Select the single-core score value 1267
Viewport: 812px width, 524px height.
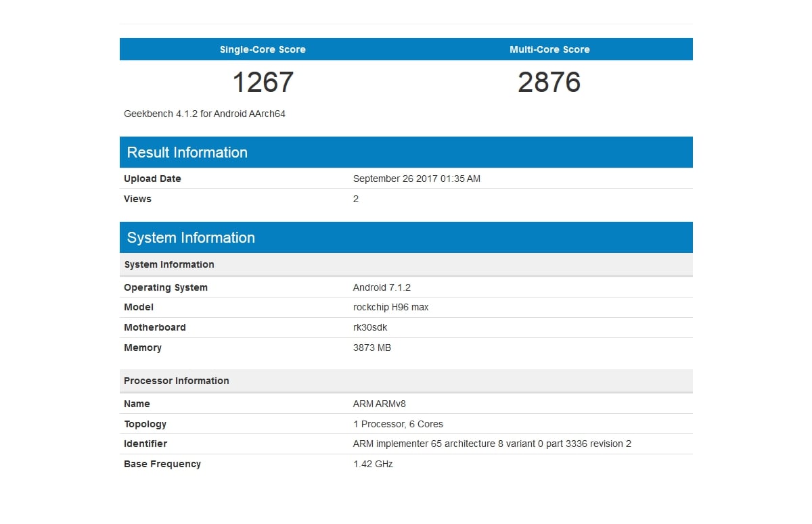[x=263, y=82]
